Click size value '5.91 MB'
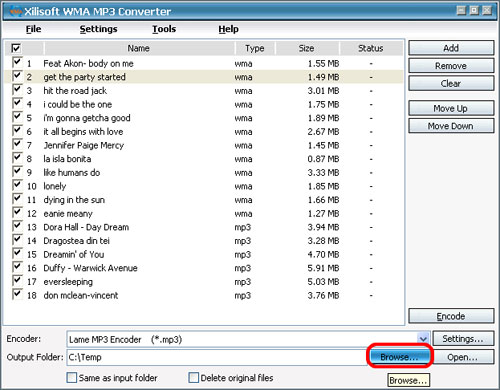Screen dimensions: 500x390 tap(323, 268)
